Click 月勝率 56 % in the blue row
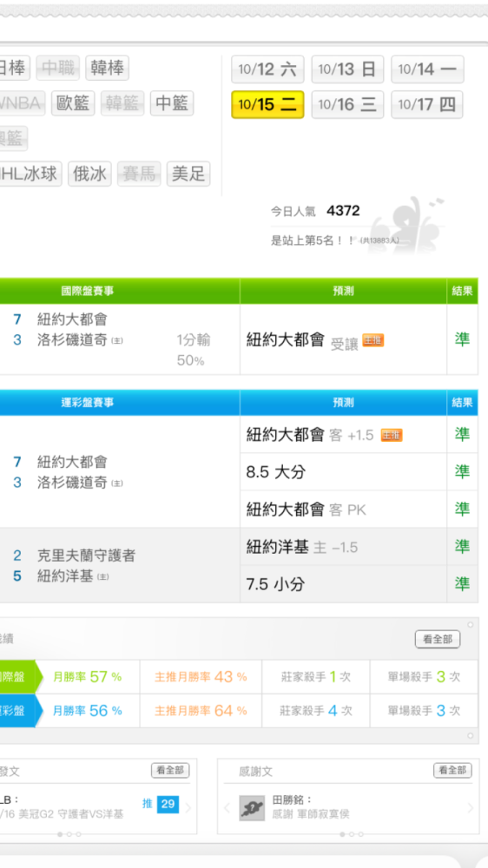 pos(87,710)
